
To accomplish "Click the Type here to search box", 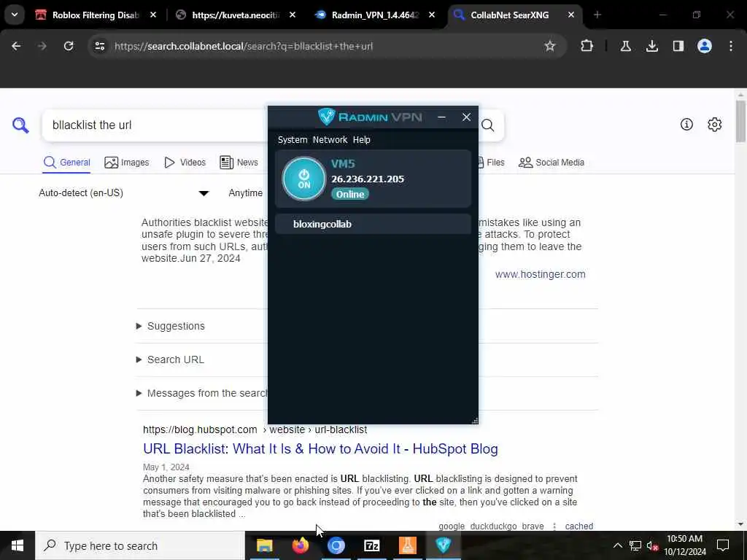I will coord(140,545).
